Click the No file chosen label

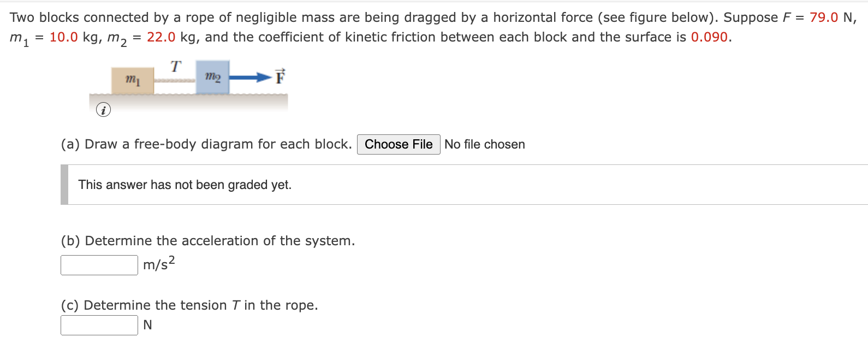point(484,144)
